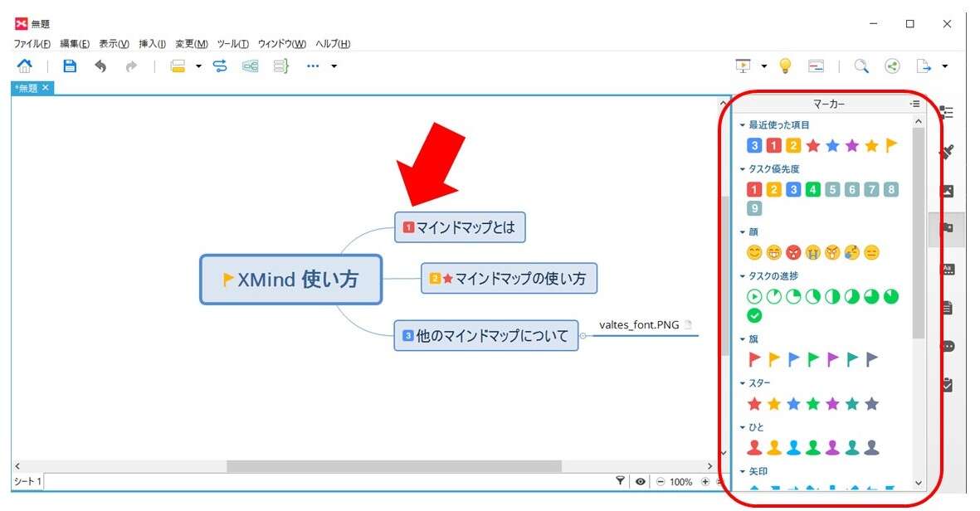
Task: Open the 挿入(I) menu
Action: coord(152,44)
